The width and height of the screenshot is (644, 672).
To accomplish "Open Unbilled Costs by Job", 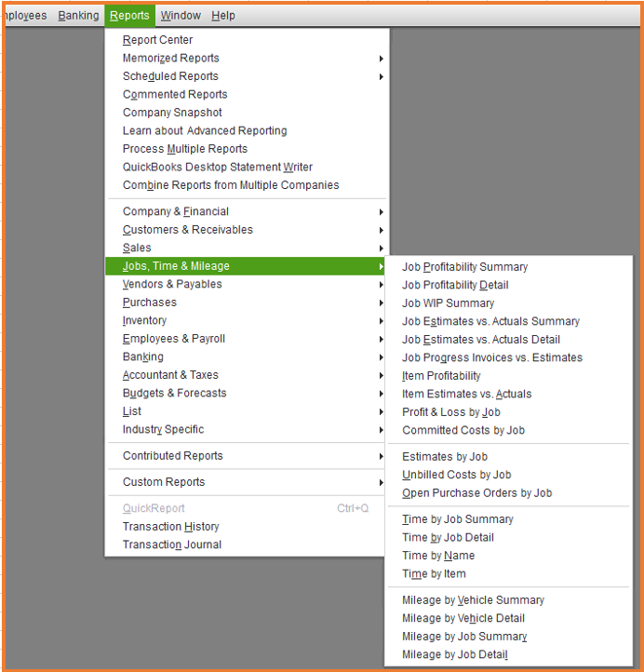I will (x=509, y=475).
